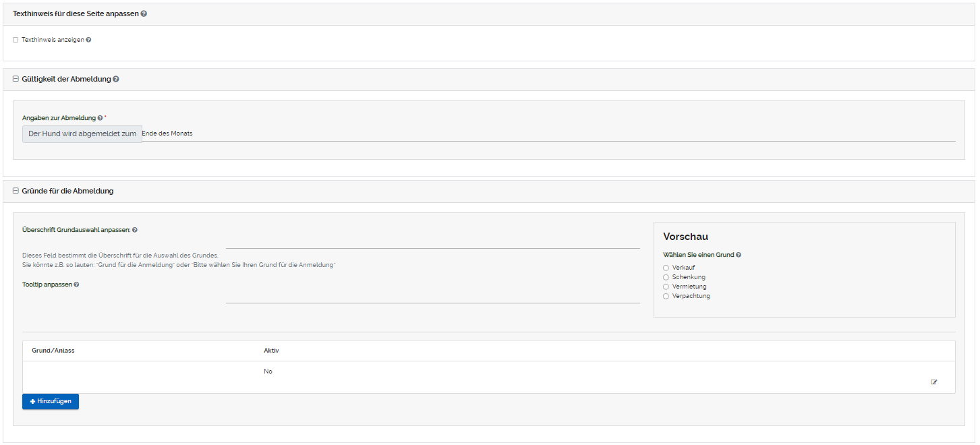980x445 pixels.
Task: Click help icon next to 'Texthinweis anzeigen'
Action: [88, 40]
